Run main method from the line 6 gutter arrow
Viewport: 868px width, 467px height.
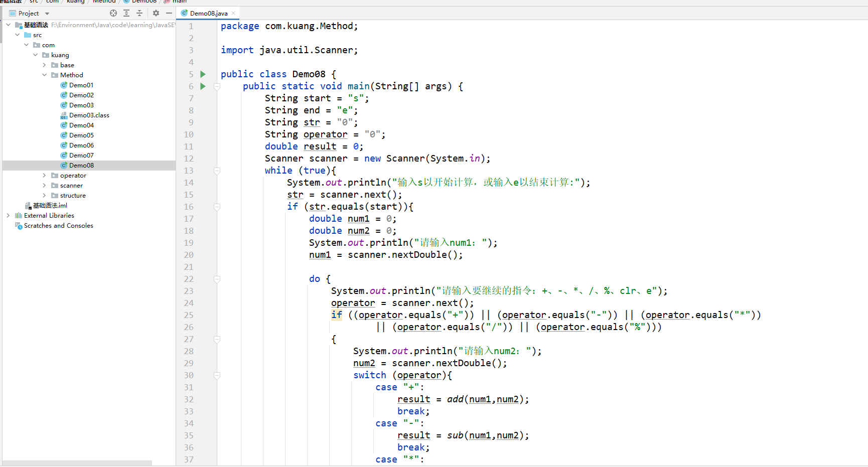[x=203, y=86]
